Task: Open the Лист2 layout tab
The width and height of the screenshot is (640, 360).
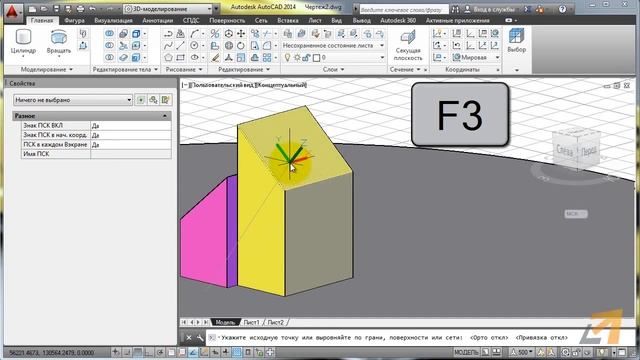Action: [x=276, y=322]
